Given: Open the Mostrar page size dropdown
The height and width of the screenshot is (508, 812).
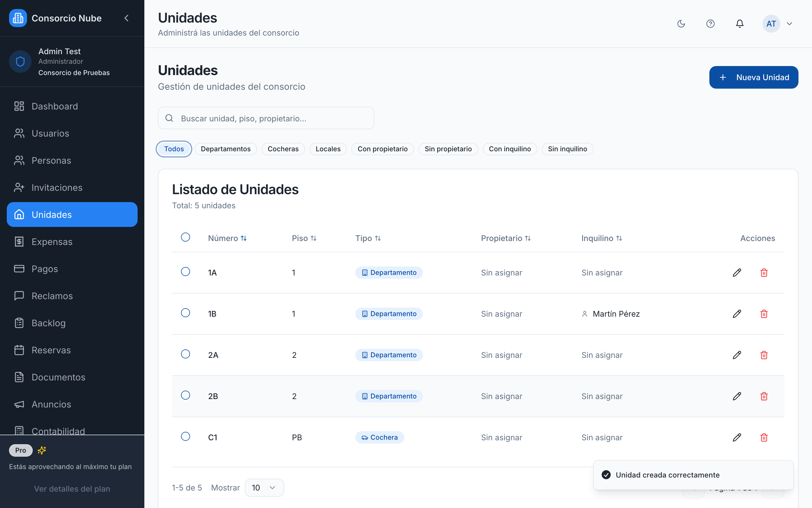Looking at the screenshot, I should (x=264, y=487).
